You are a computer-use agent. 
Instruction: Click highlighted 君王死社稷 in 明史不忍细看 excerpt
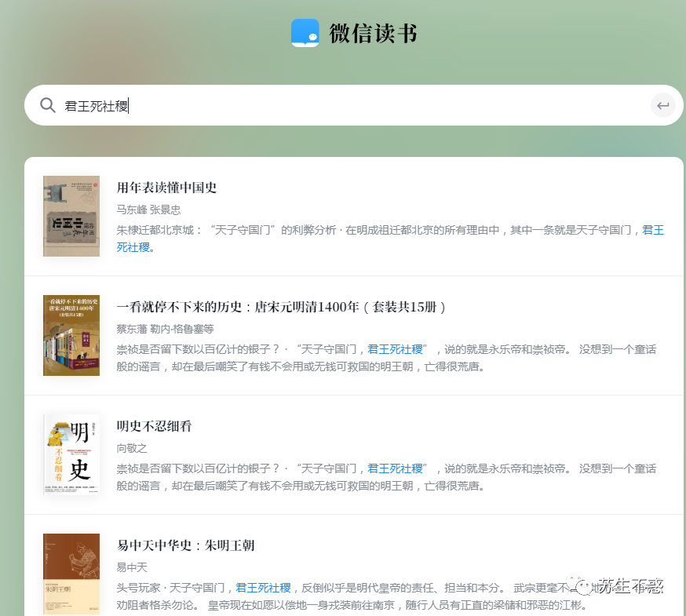395,468
